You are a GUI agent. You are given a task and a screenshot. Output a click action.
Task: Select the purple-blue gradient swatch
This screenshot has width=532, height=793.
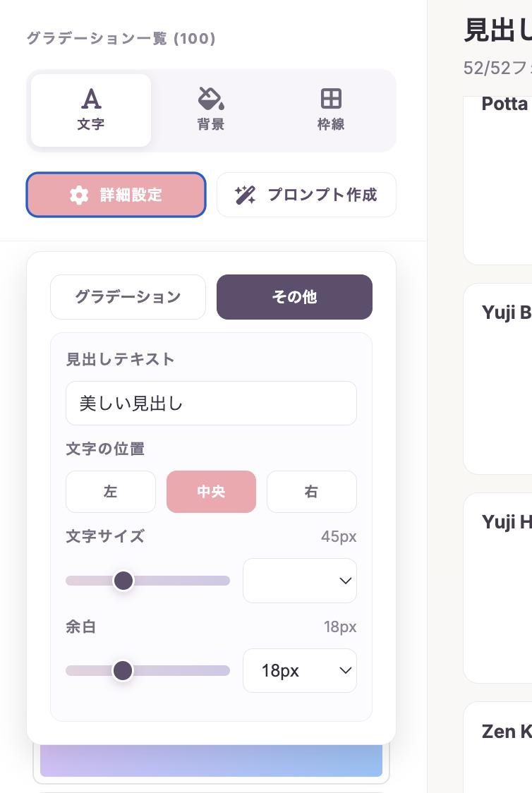point(211,761)
